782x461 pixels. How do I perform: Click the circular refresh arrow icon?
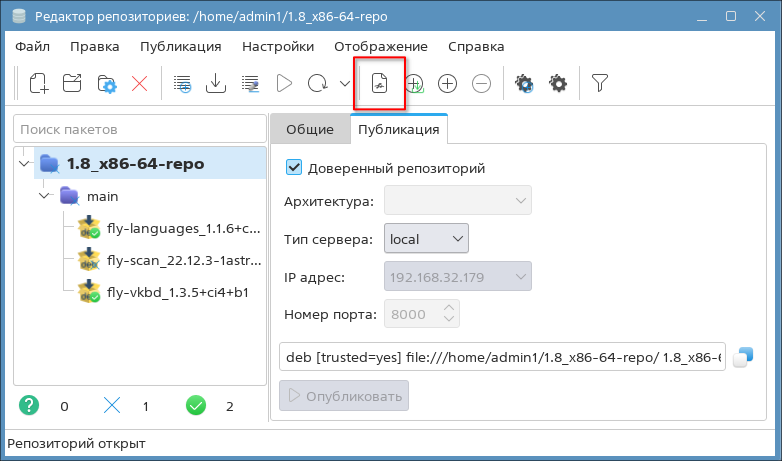(317, 84)
